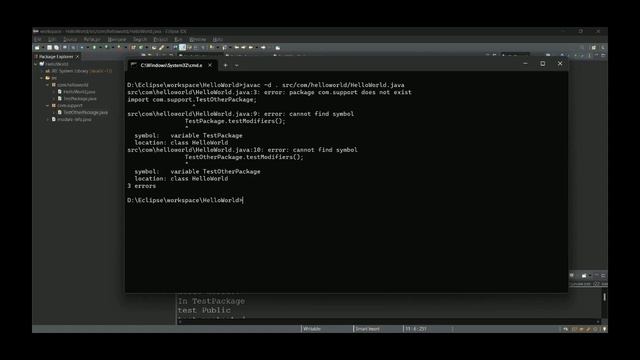Click the folder icon at Eclipse toolbar end
Viewport: 640px width, 360px height.
click(278, 48)
